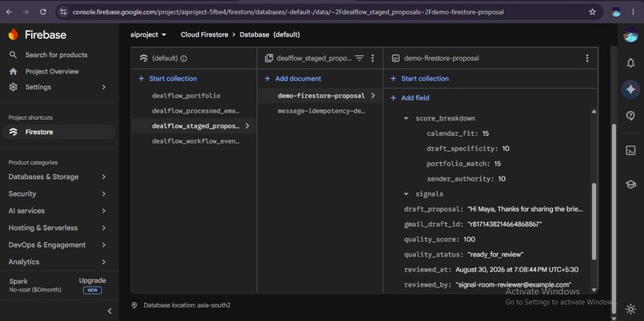
Task: Click the quality_score: 100 field
Action: click(x=439, y=240)
